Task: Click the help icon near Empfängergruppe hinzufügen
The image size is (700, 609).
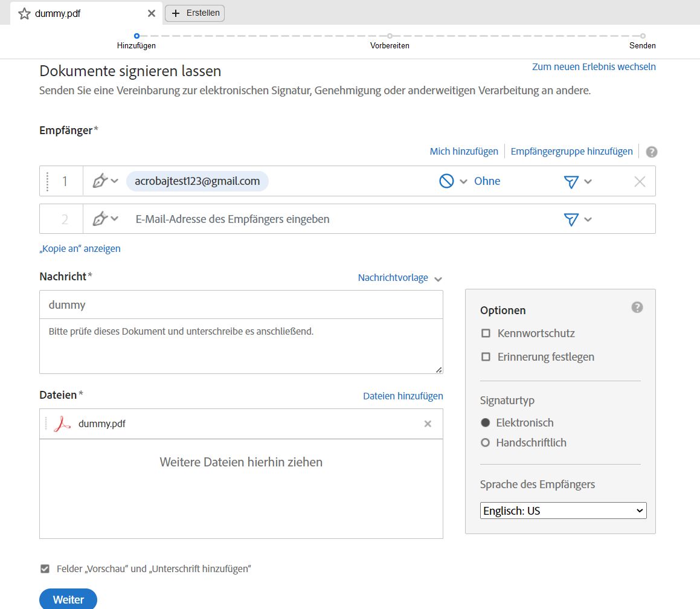Action: pyautogui.click(x=651, y=152)
